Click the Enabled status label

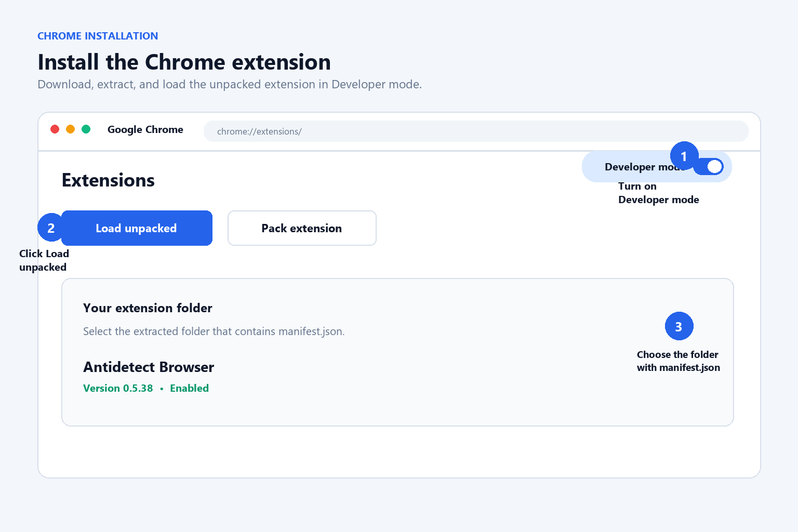pos(189,389)
